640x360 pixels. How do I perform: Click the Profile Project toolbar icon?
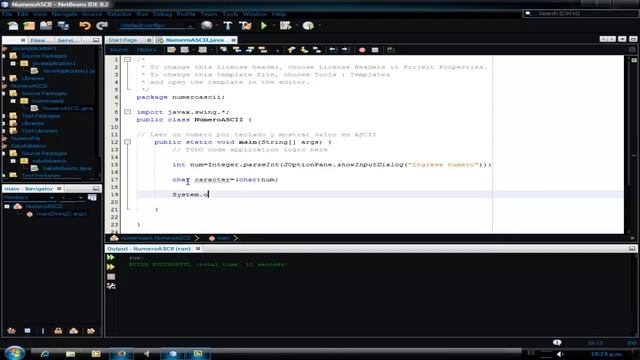pos(308,26)
